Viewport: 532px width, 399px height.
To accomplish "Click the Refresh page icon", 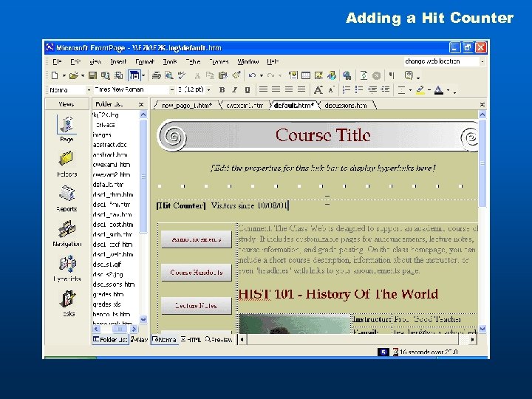I will click(x=364, y=75).
